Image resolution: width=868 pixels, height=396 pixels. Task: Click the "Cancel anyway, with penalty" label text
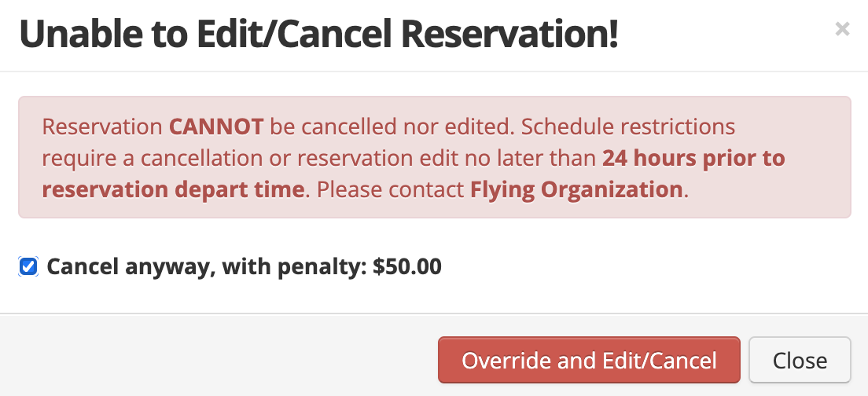(x=207, y=267)
